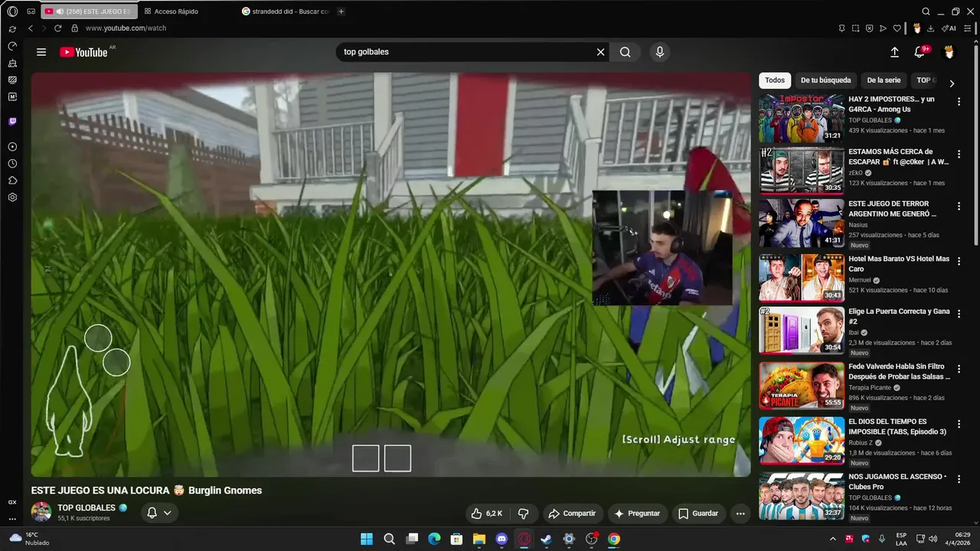Open Google Chrome from taskbar

coord(614,539)
